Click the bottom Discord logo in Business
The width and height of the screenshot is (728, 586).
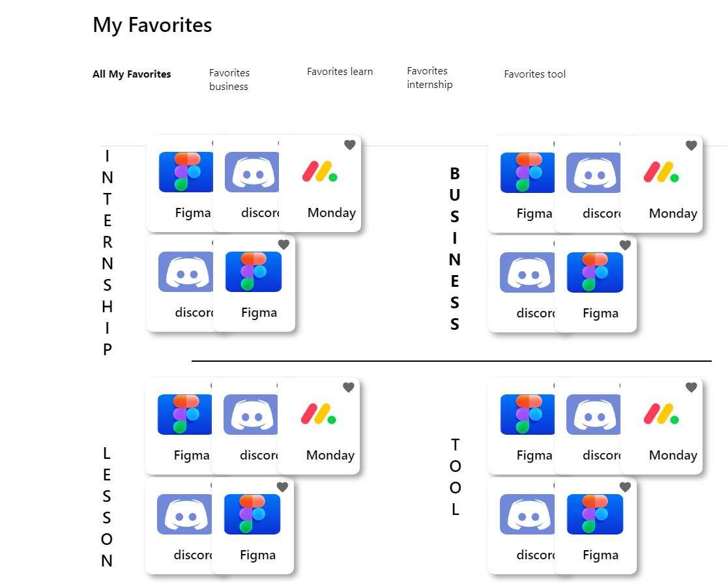[527, 272]
